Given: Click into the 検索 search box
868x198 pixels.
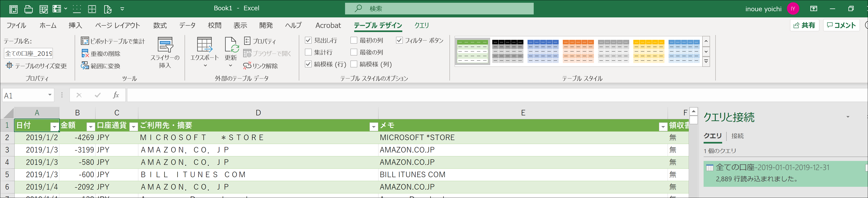Looking at the screenshot, I should click(439, 8).
